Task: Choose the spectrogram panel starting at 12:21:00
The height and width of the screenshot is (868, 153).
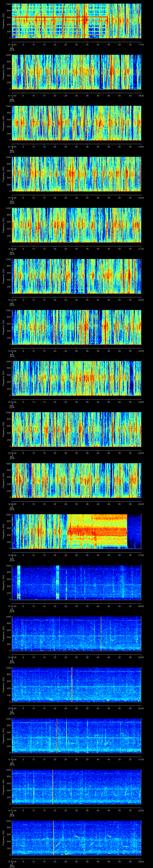Action: click(x=76, y=276)
